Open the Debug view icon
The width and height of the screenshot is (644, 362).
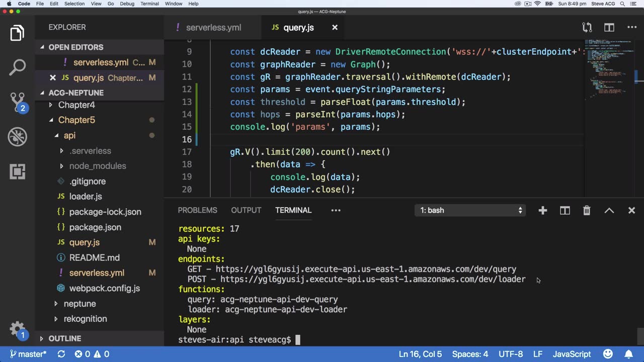pyautogui.click(x=17, y=137)
